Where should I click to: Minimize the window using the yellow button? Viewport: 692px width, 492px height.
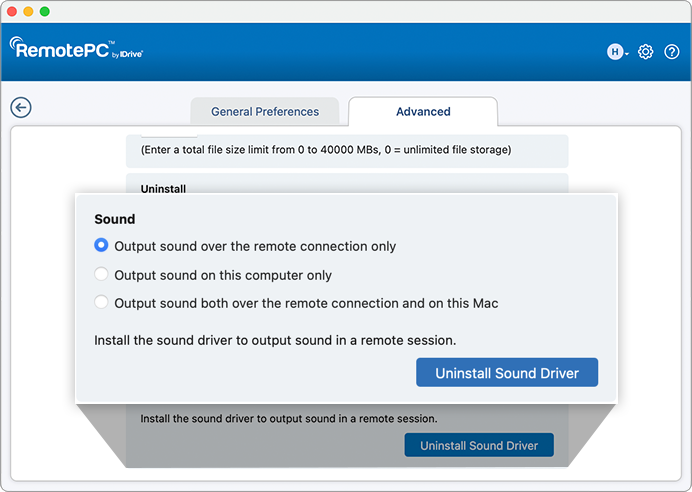tap(29, 11)
